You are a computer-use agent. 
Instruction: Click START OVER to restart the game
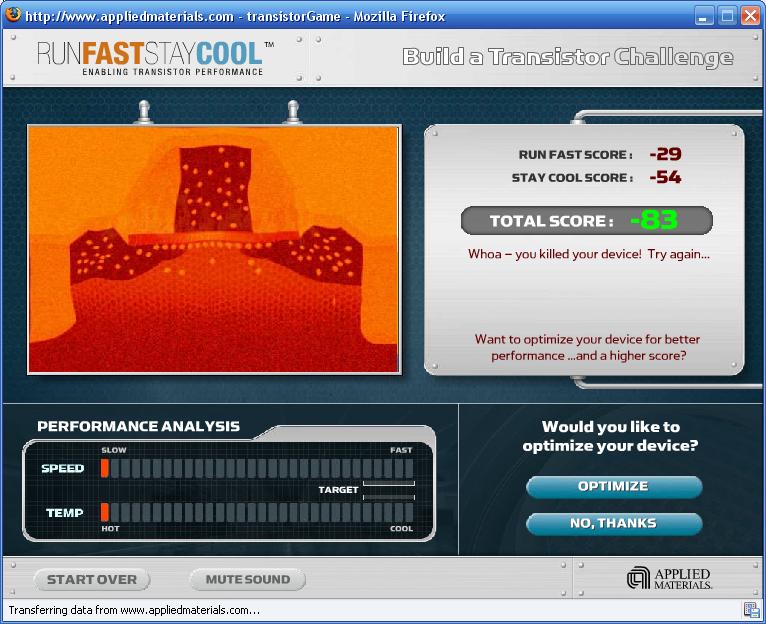click(91, 580)
